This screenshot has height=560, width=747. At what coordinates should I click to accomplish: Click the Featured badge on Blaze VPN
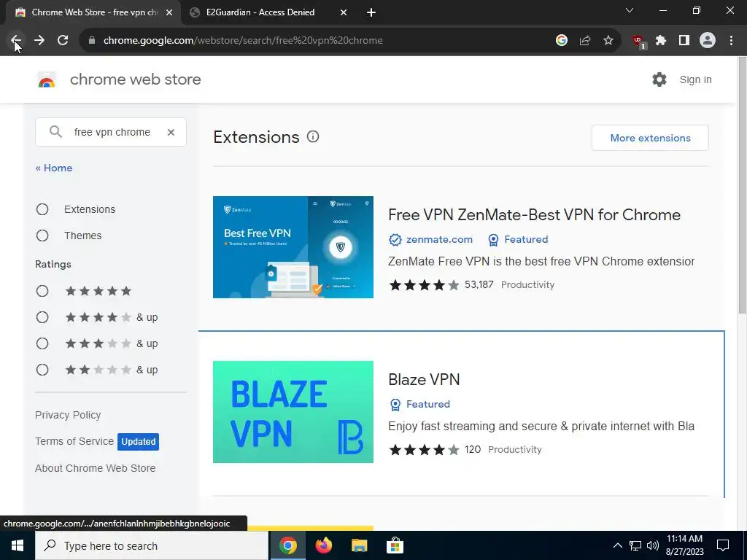420,404
